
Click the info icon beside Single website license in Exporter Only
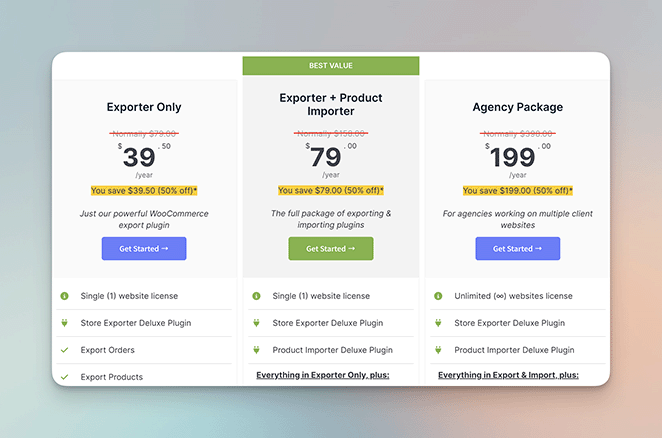pos(64,296)
